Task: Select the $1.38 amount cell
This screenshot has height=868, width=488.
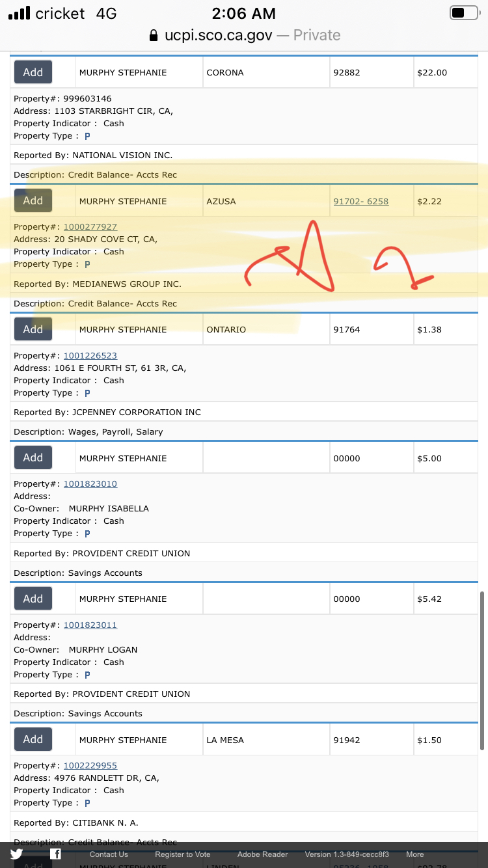Action: pyautogui.click(x=446, y=329)
